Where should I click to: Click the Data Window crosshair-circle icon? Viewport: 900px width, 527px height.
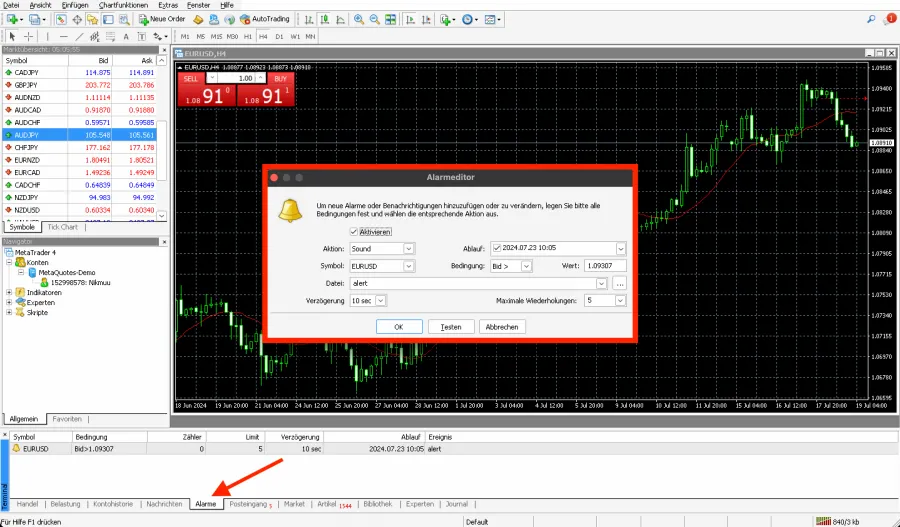point(77,20)
